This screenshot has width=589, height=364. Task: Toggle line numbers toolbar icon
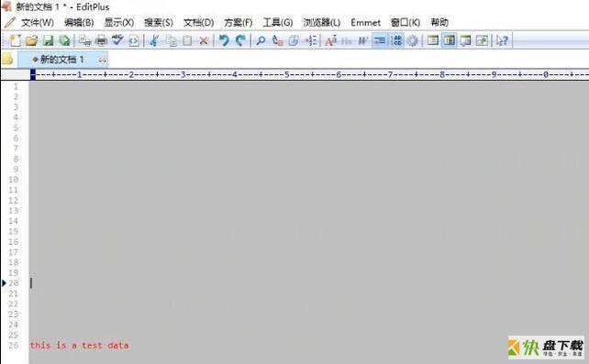pos(396,40)
